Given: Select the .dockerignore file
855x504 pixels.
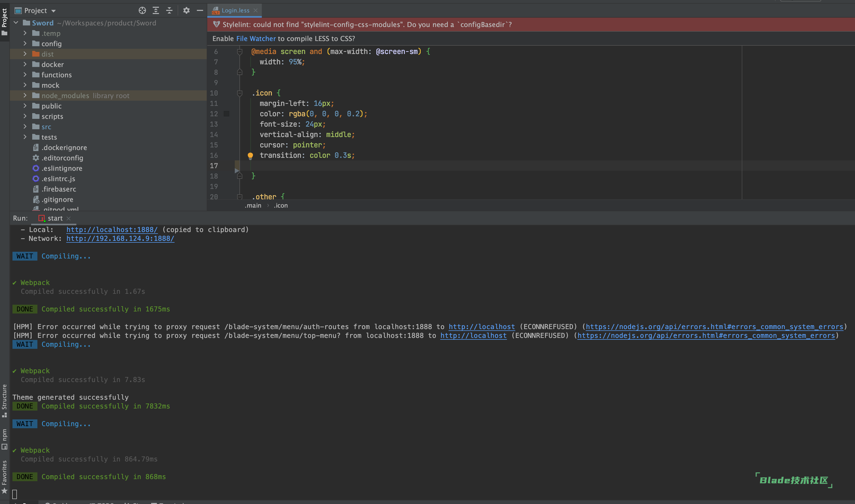Looking at the screenshot, I should 64,147.
